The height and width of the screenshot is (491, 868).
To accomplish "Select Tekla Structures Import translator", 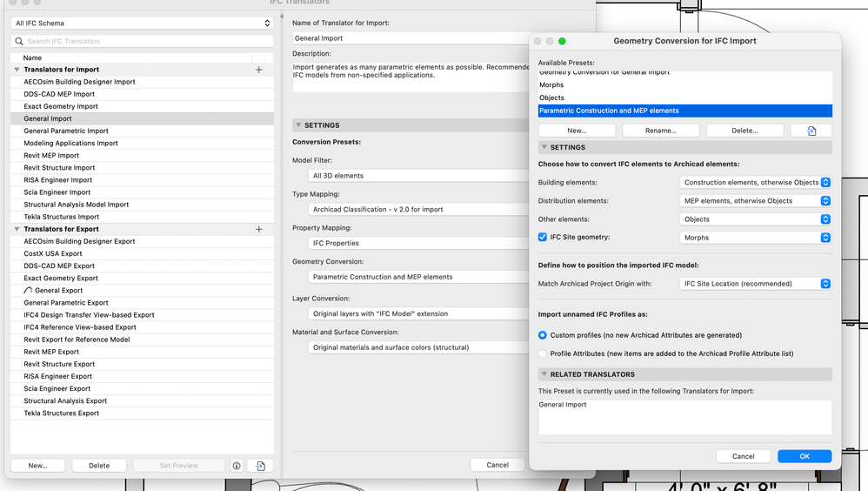I will point(143,217).
